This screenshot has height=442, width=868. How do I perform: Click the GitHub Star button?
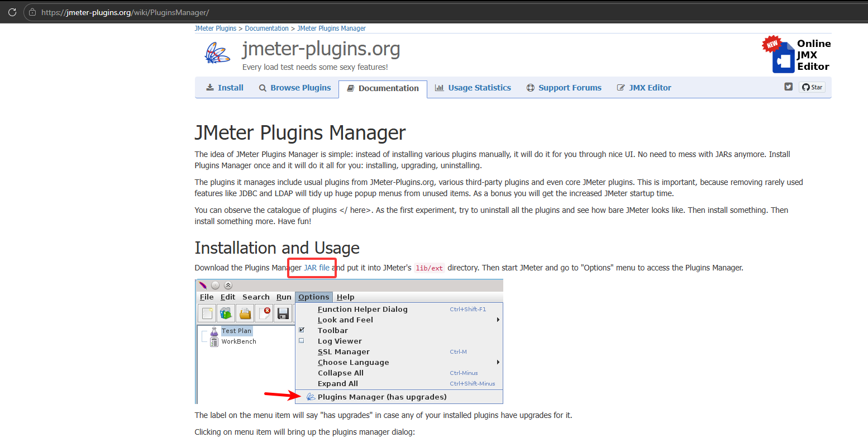coord(812,87)
